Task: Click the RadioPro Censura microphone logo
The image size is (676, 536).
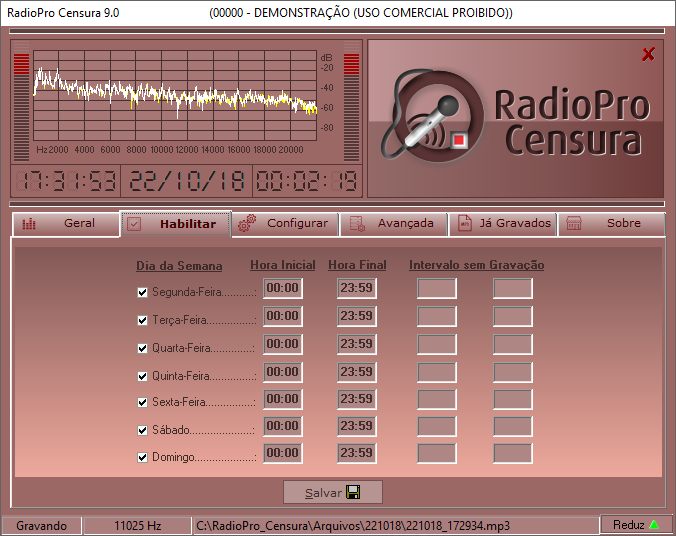Action: [433, 116]
